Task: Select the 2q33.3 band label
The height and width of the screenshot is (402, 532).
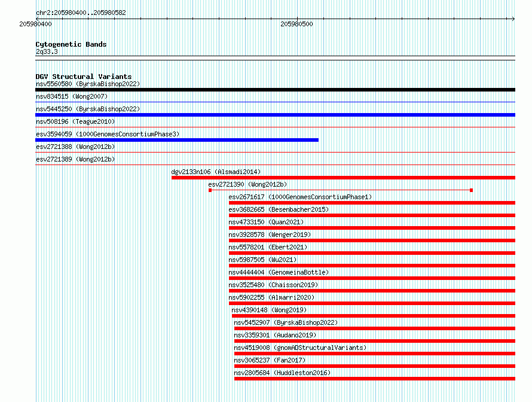Action: click(47, 51)
